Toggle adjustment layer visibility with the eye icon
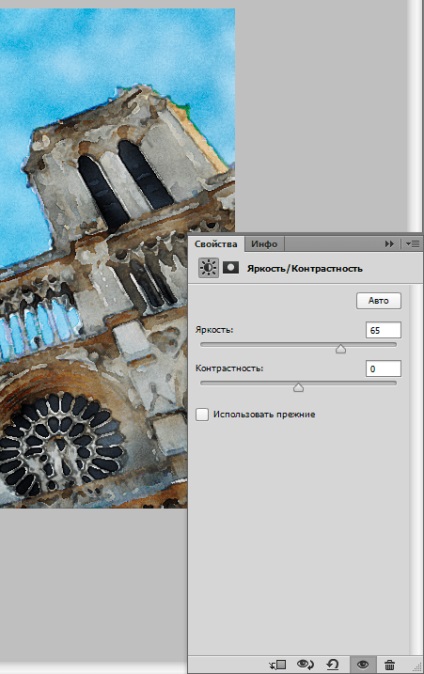Screen dimensions: 424x674 tap(363, 665)
